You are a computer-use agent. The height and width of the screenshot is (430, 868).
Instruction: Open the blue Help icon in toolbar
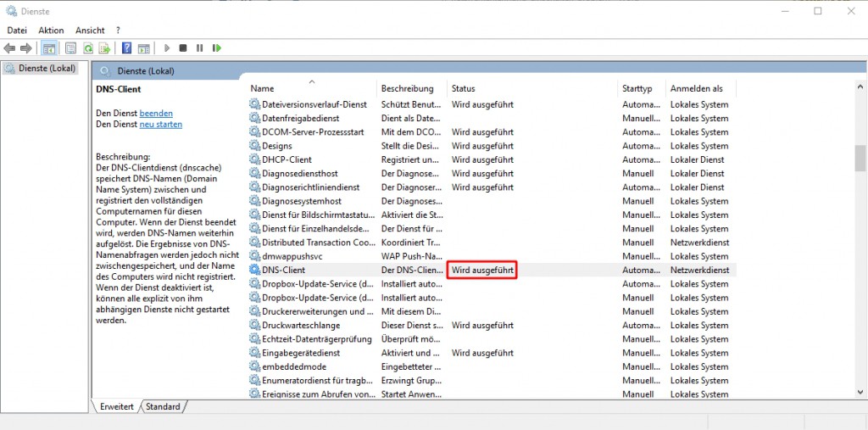point(126,48)
